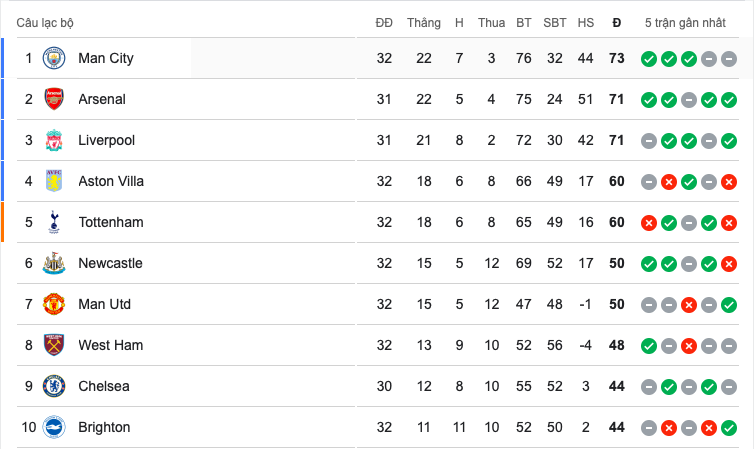Click Arsenal's points total 71

click(x=616, y=99)
